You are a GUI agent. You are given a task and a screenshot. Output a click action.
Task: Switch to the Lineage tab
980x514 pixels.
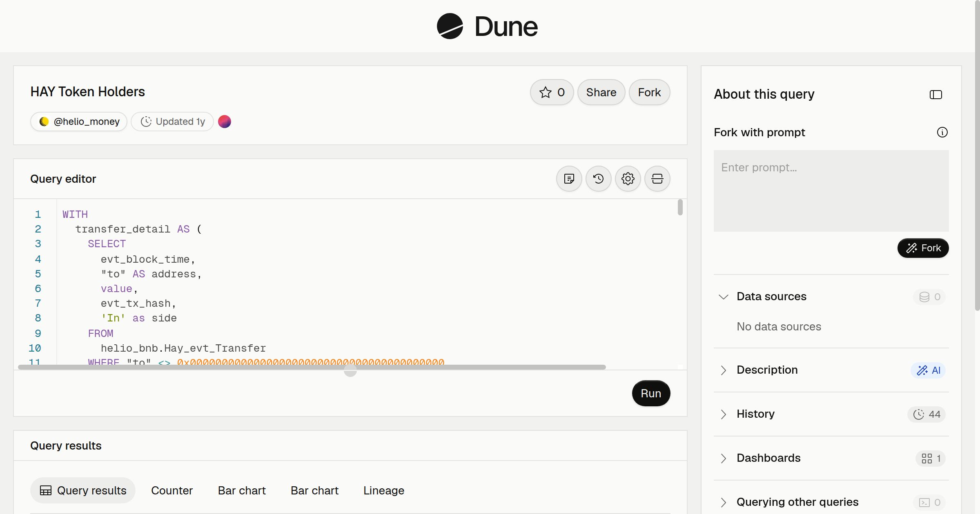pyautogui.click(x=384, y=490)
